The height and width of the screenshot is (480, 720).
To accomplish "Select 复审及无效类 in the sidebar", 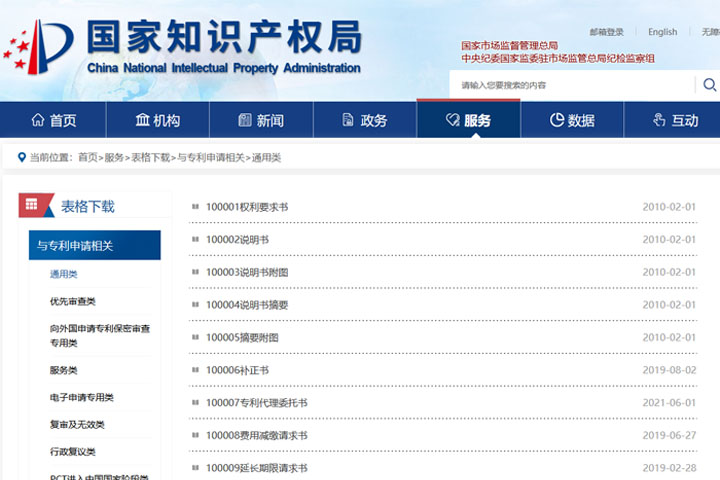I will 77,424.
